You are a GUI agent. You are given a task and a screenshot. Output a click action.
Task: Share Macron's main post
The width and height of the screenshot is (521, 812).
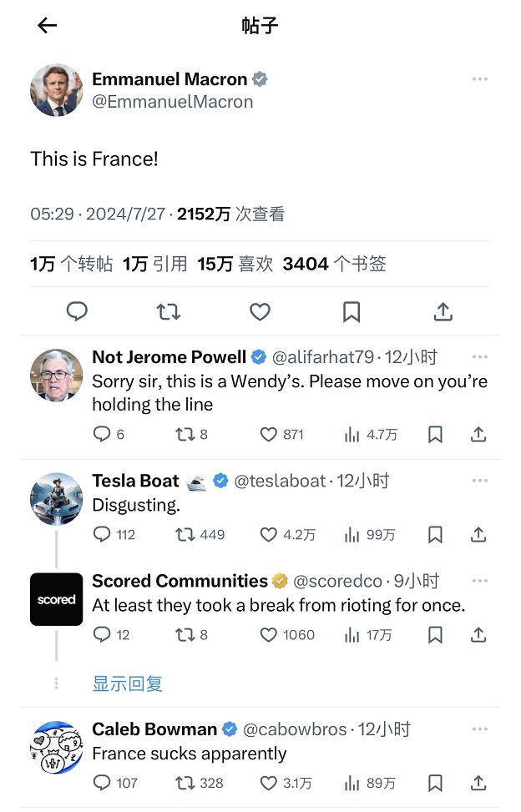coord(443,311)
